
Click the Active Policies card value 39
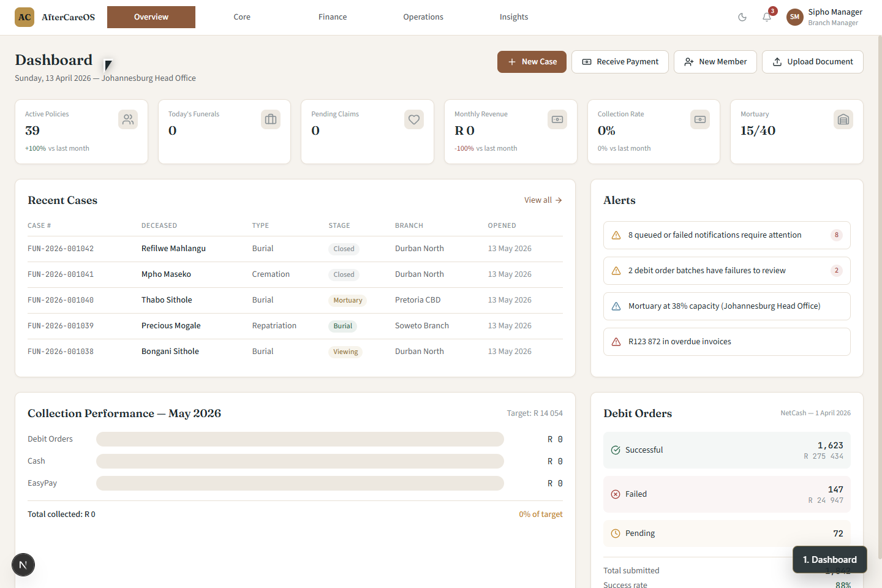point(32,130)
